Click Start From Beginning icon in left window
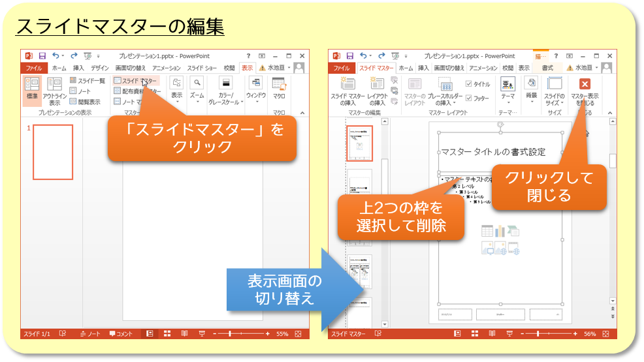The height and width of the screenshot is (362, 644). (x=88, y=55)
